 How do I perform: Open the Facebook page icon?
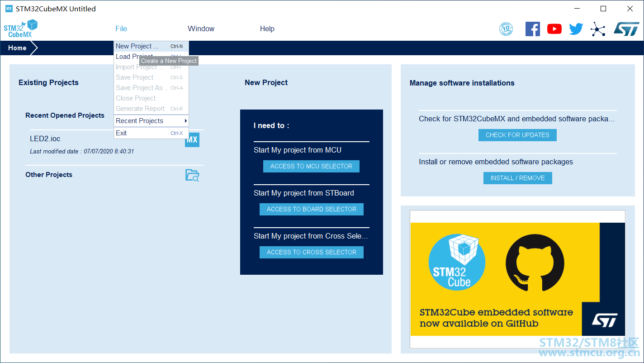(x=533, y=29)
